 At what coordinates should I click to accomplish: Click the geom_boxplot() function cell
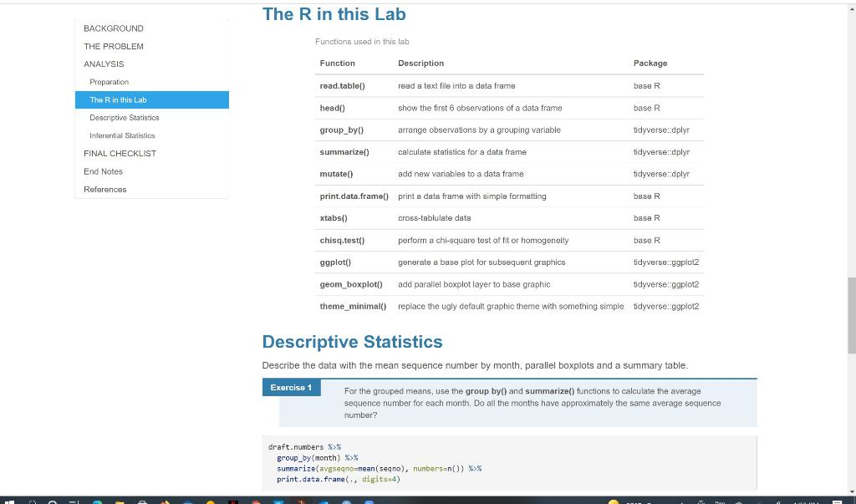pyautogui.click(x=351, y=284)
